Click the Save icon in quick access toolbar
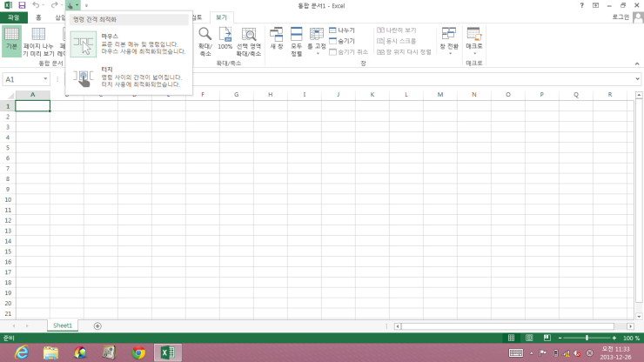Screen dimensions: 644x362 coord(22,5)
